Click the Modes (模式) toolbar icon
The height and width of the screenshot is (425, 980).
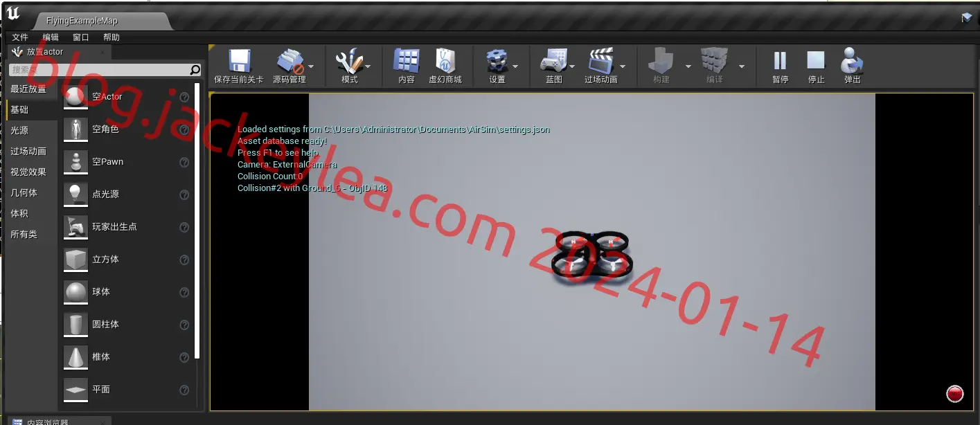[349, 61]
